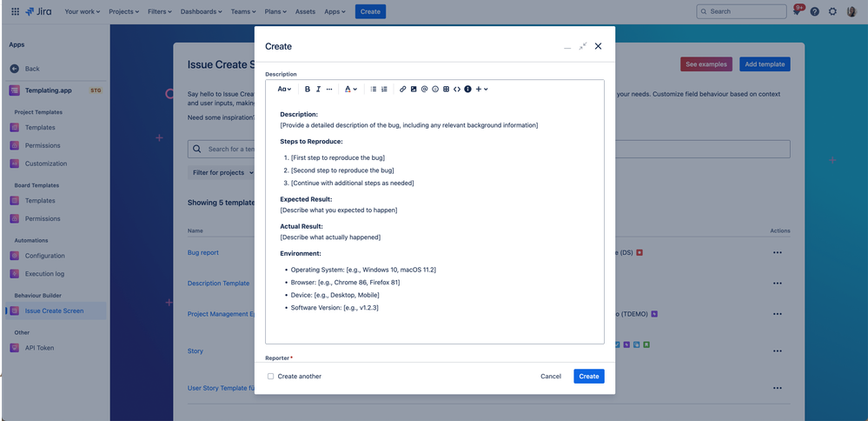Open the Apps menu in the top nav
The height and width of the screenshot is (421, 868).
point(335,11)
